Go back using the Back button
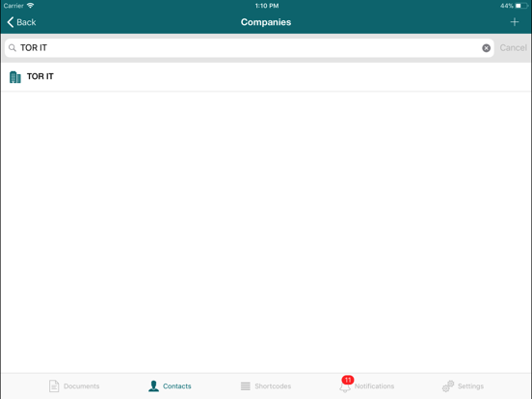The width and height of the screenshot is (532, 399). pos(21,22)
